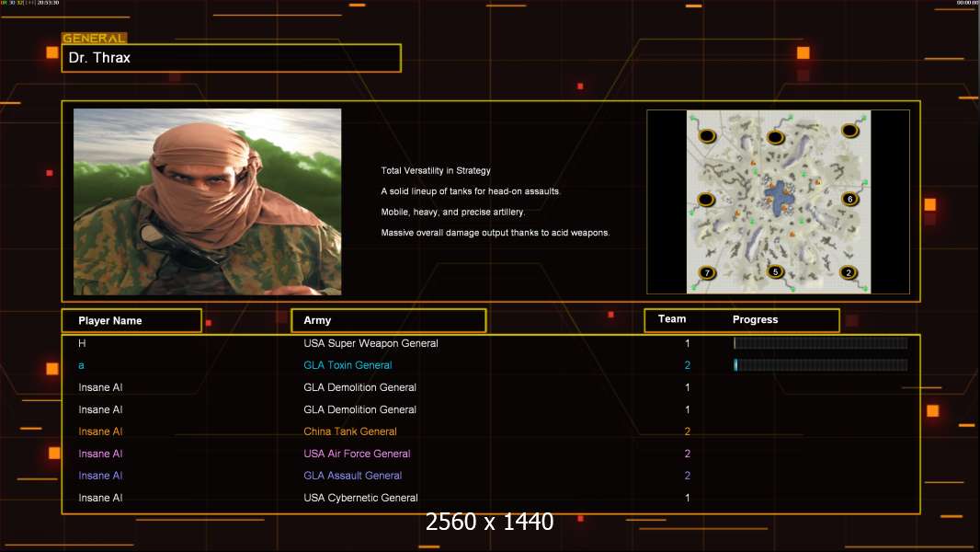Select the empty top-right start slot on minimap
980x552 pixels.
click(849, 136)
